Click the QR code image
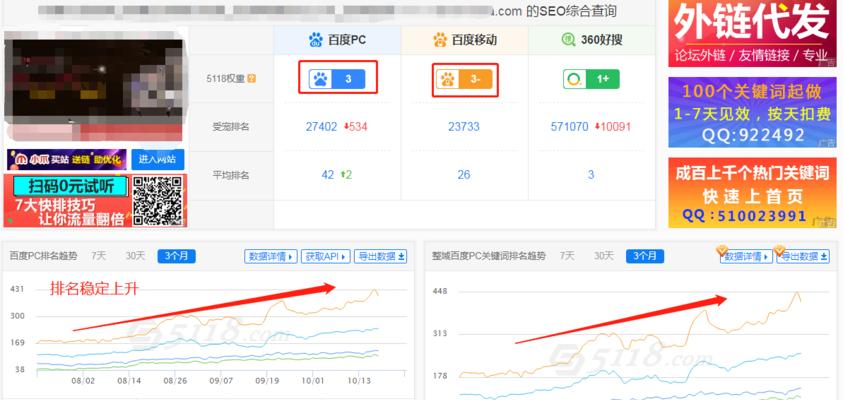Image resolution: width=843 pixels, height=400 pixels. [158, 201]
